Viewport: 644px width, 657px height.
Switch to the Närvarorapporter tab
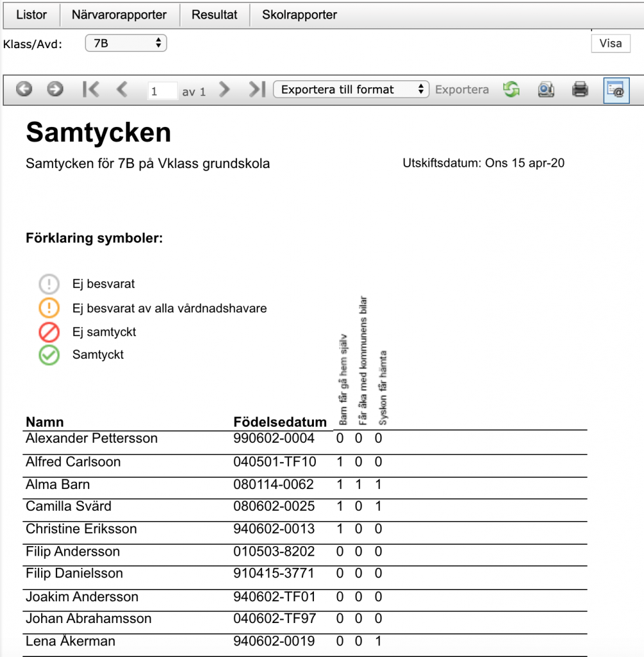119,15
